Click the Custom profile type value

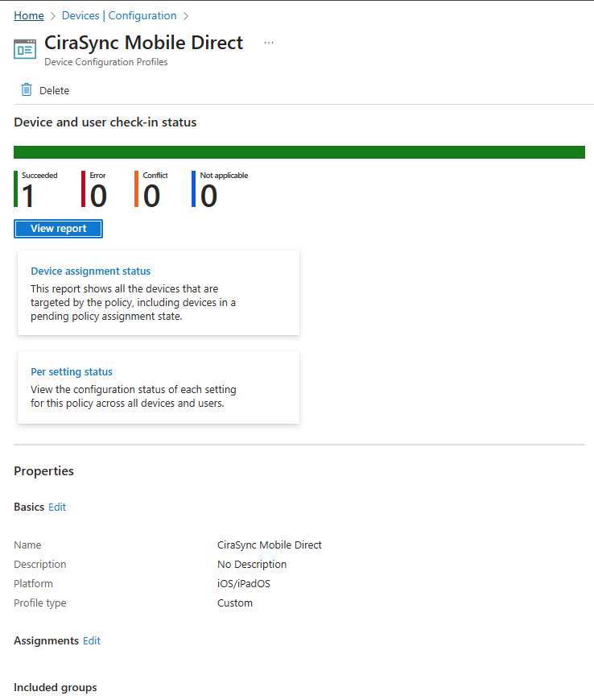point(234,603)
